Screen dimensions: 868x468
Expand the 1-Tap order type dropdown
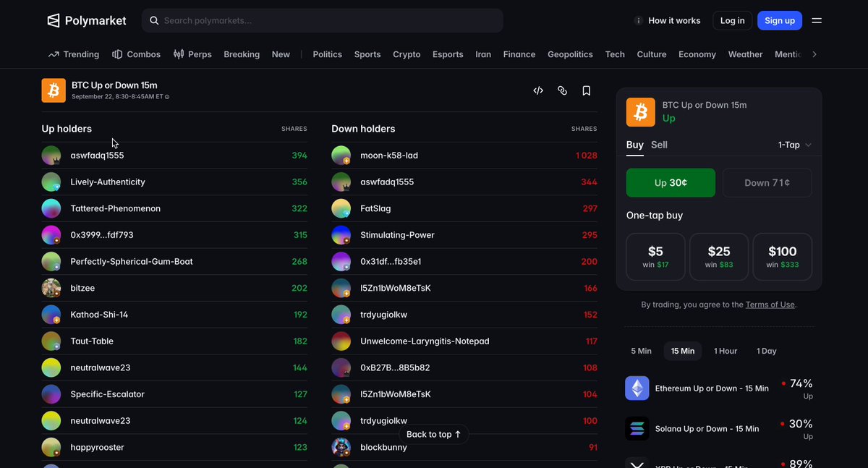795,145
